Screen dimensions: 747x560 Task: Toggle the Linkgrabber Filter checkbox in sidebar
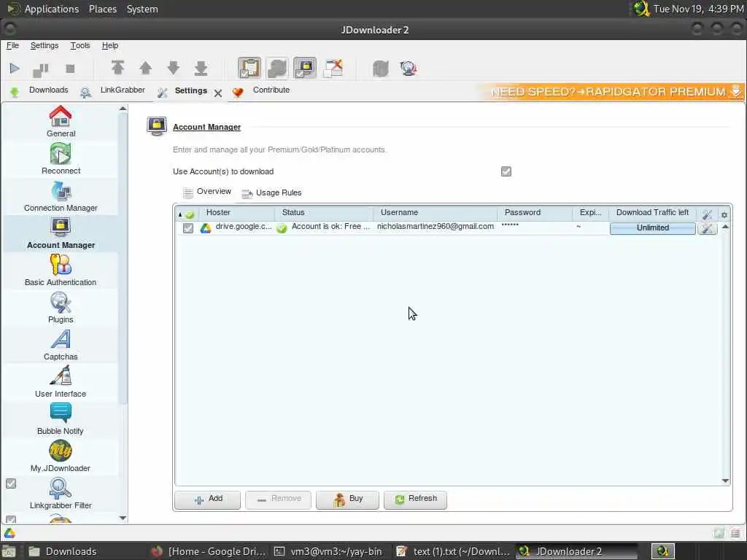(11, 484)
